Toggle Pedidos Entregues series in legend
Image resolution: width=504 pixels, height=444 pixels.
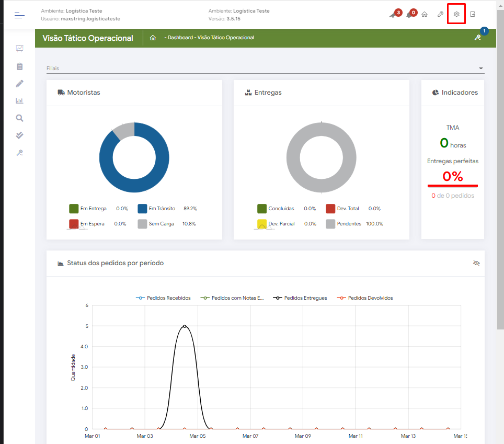(301, 298)
